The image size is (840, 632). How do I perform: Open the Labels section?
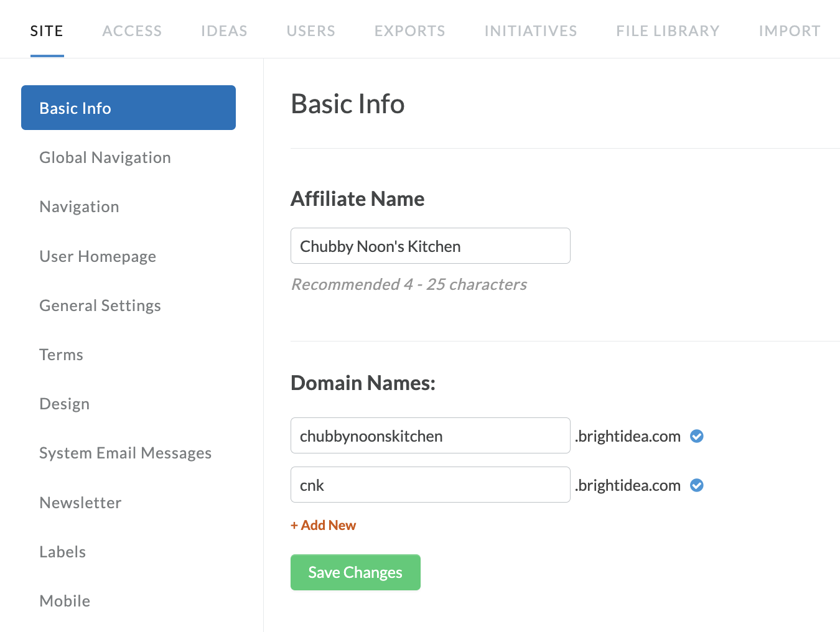coord(62,552)
